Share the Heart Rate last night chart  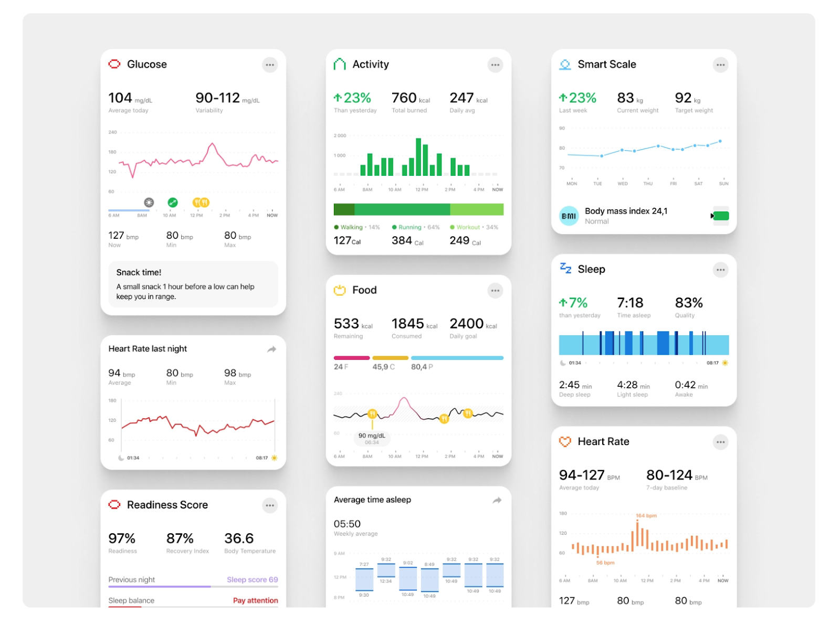[x=271, y=348]
